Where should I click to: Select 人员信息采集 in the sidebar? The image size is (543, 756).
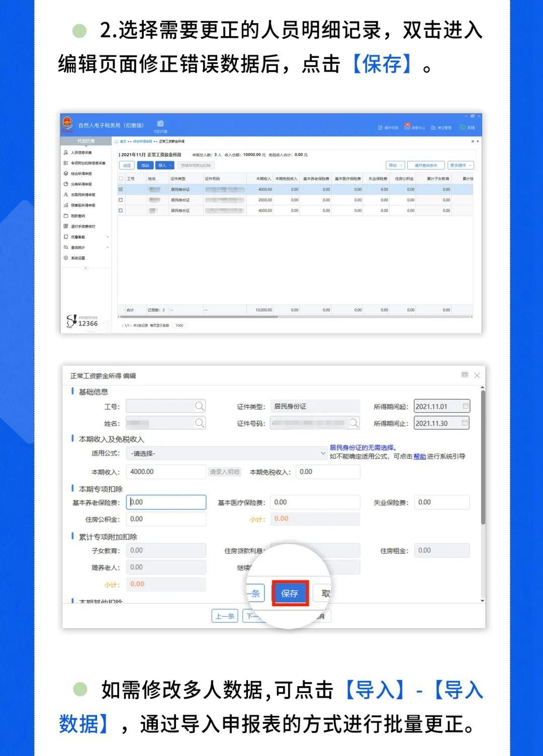tap(81, 152)
